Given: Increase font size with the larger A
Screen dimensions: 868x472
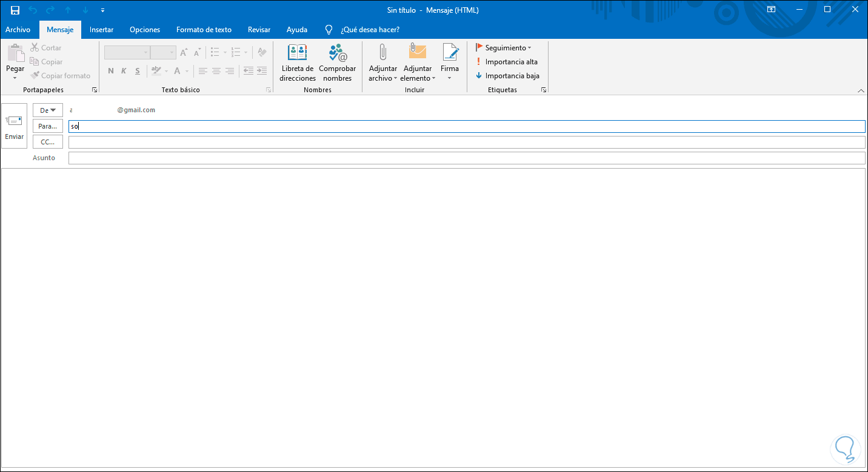Looking at the screenshot, I should click(x=184, y=53).
